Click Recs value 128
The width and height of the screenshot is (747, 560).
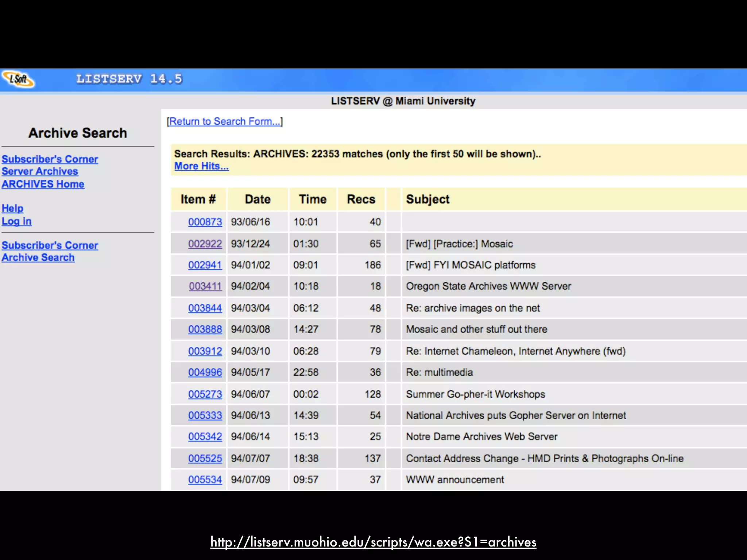pos(373,394)
